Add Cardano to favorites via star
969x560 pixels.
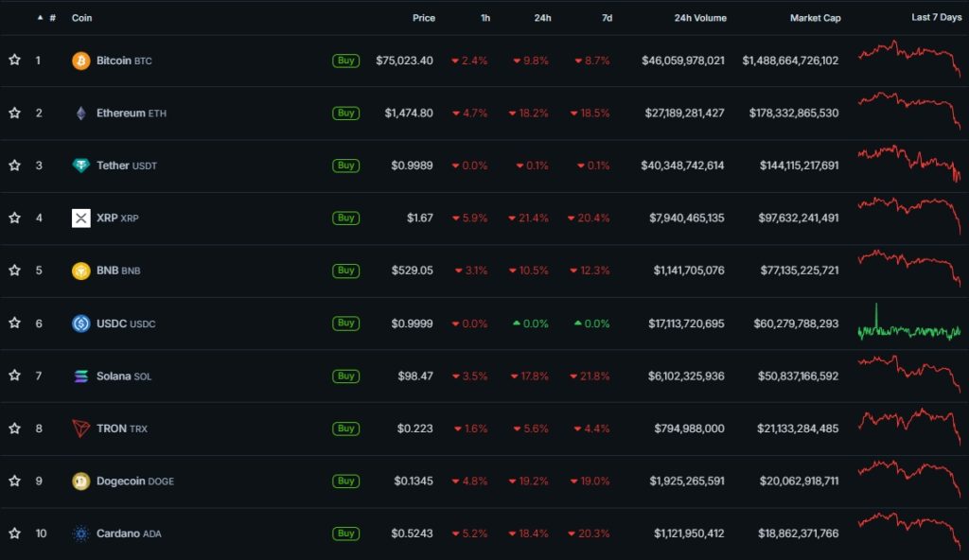13,534
